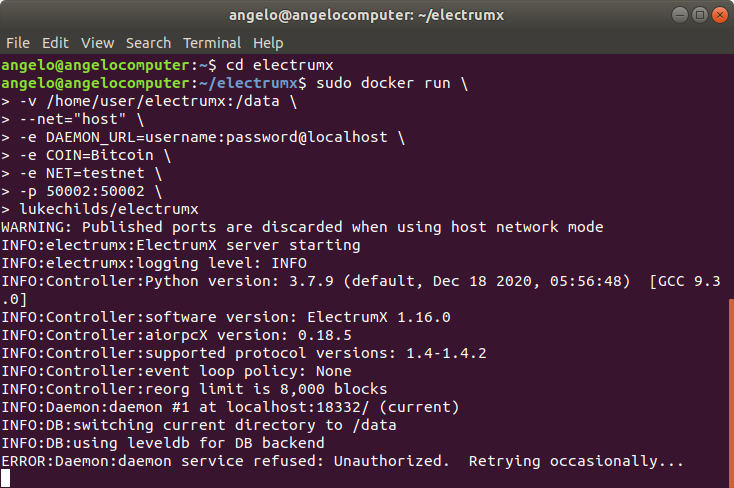Click the localhost:18332 daemon line
The image size is (734, 488).
click(230, 407)
